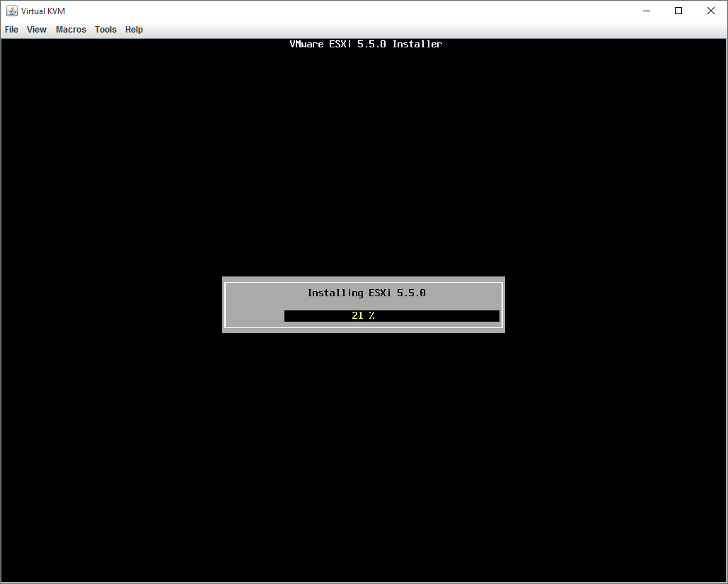The height and width of the screenshot is (584, 728).
Task: Minimize the Virtual KVM window
Action: [647, 11]
